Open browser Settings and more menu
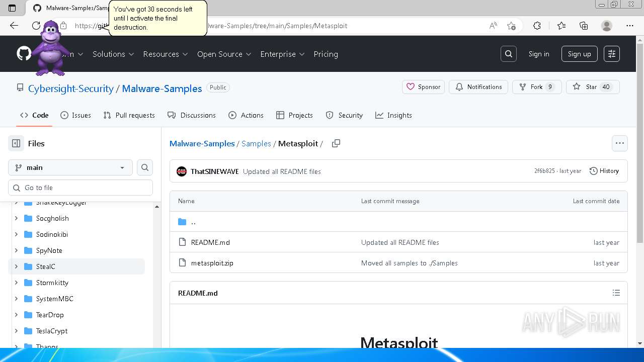 coord(630,26)
